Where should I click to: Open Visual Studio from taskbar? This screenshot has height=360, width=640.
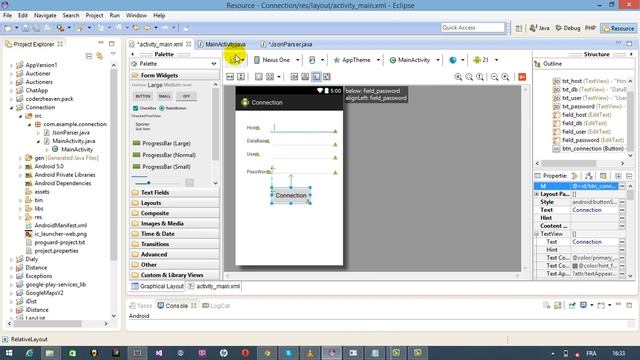[159, 353]
